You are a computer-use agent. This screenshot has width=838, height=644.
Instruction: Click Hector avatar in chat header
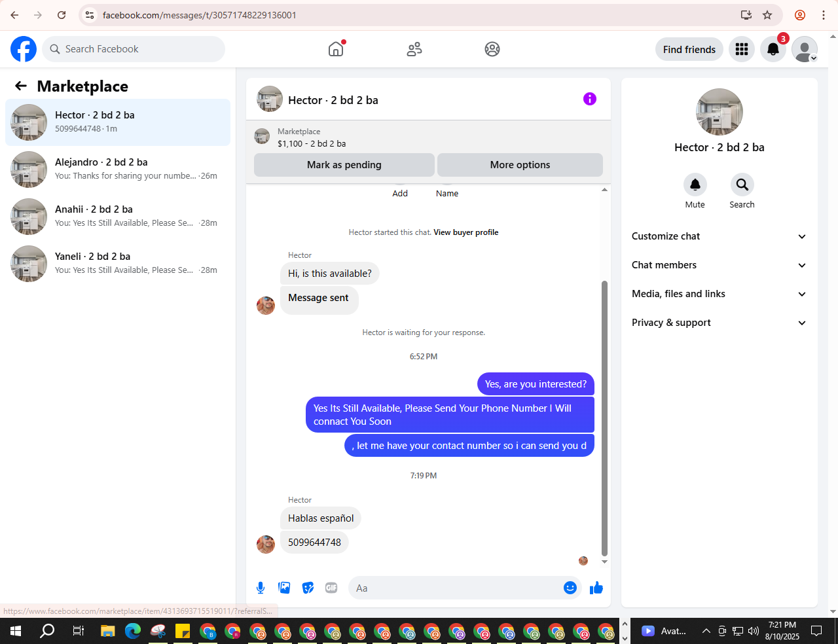270,99
